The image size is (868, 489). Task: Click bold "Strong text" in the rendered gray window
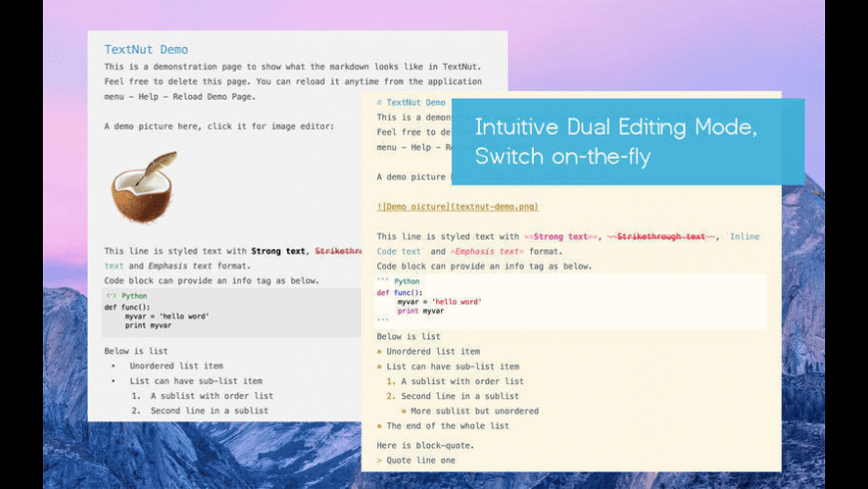[278, 250]
